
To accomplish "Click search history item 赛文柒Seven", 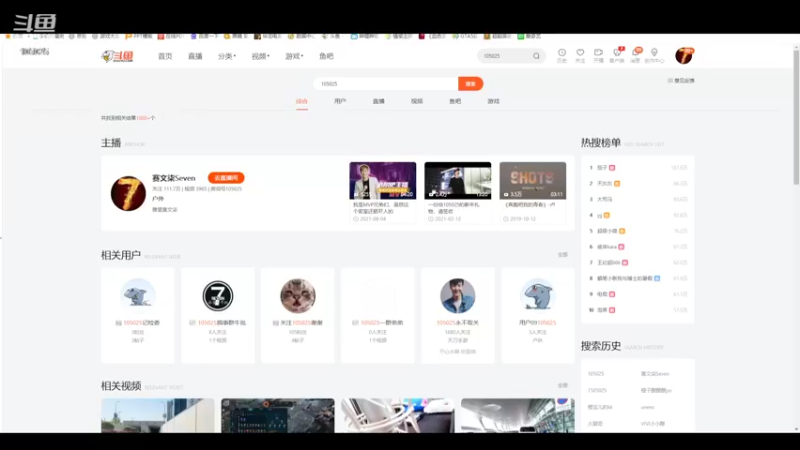I will 655,374.
